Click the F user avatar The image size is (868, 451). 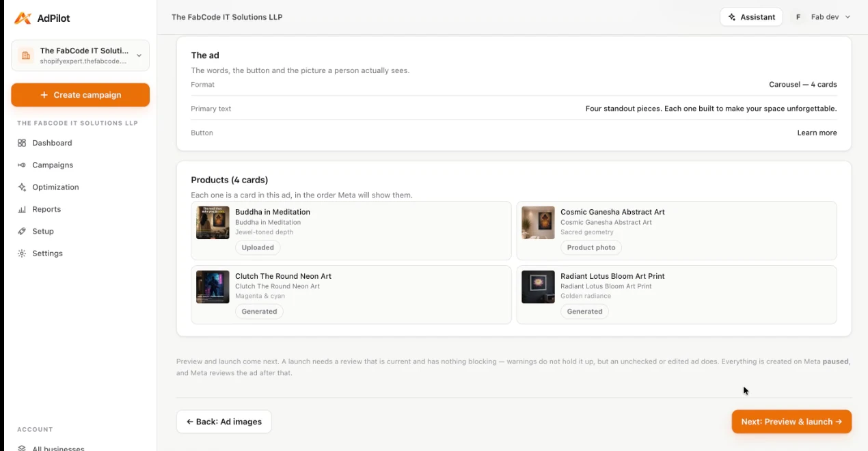coord(798,17)
